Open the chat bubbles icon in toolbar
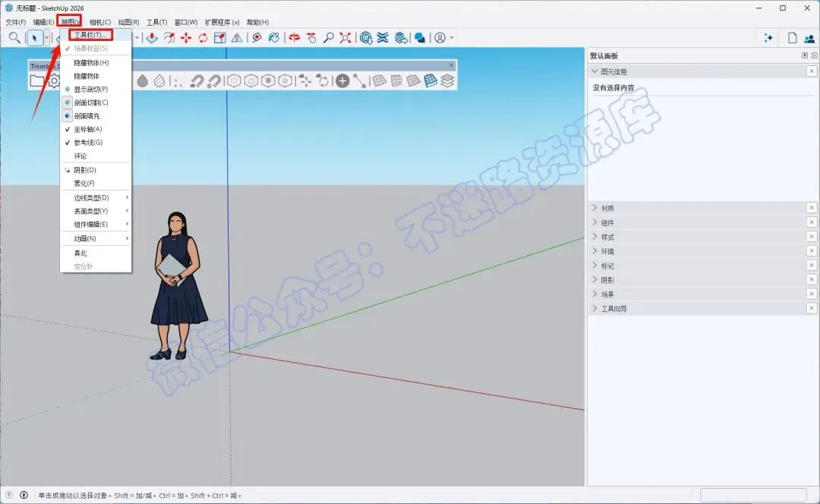The height and width of the screenshot is (504, 820). click(x=419, y=38)
